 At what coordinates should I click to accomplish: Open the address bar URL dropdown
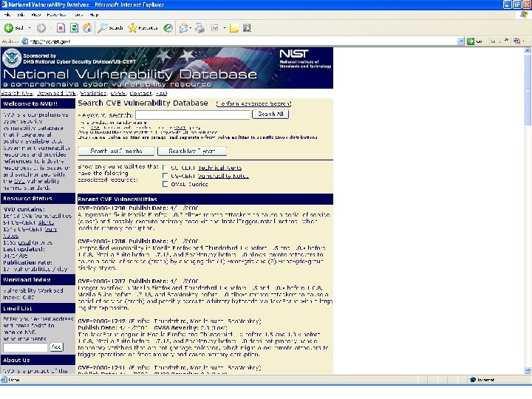(x=461, y=41)
